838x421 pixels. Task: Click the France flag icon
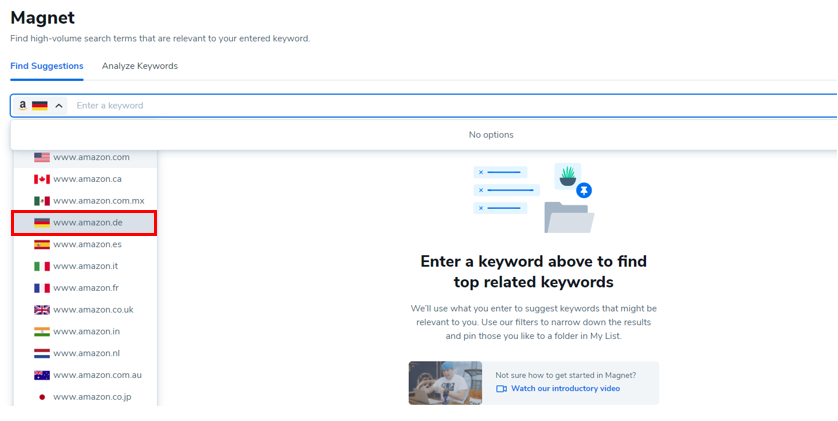(x=42, y=288)
